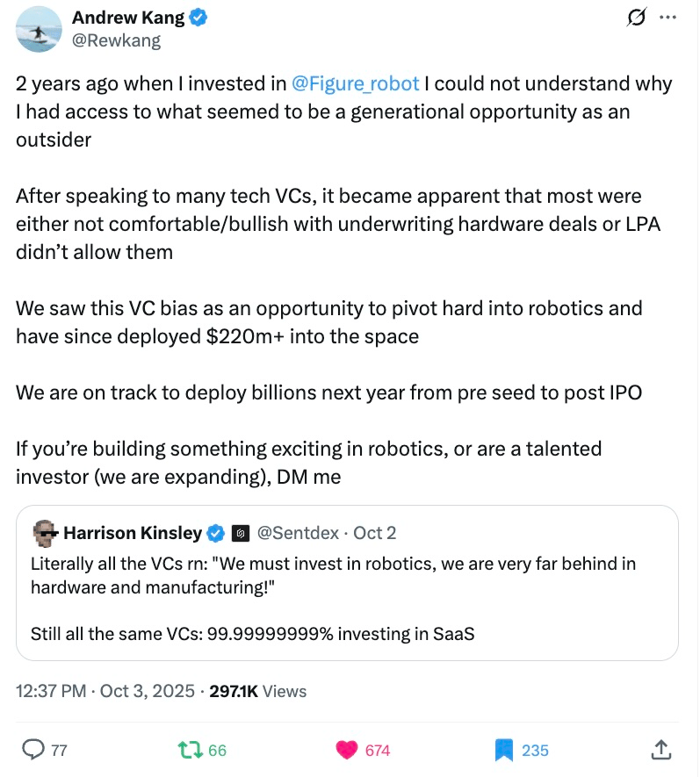
Task: Click the Harrison Kinsley name in quote
Action: tap(133, 533)
